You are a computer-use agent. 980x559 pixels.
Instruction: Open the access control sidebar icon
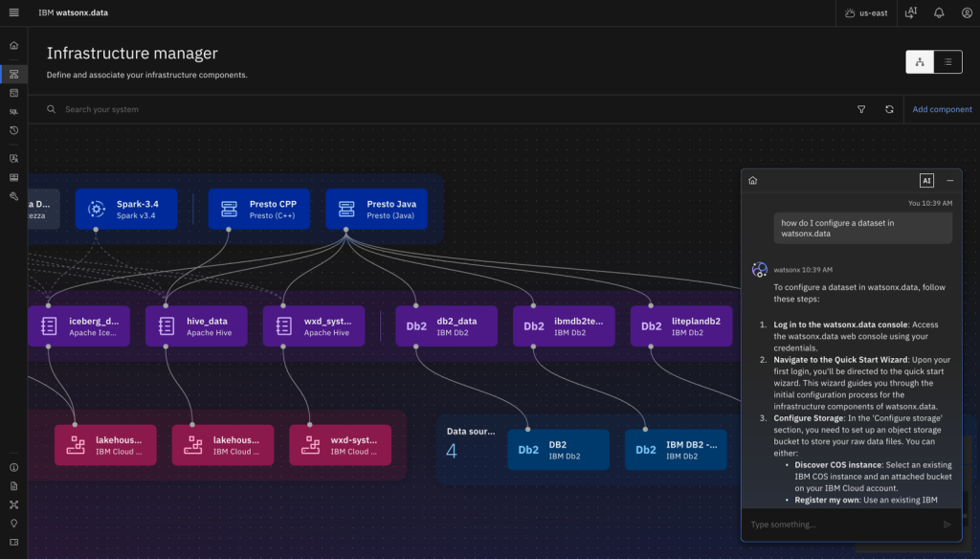click(x=13, y=159)
